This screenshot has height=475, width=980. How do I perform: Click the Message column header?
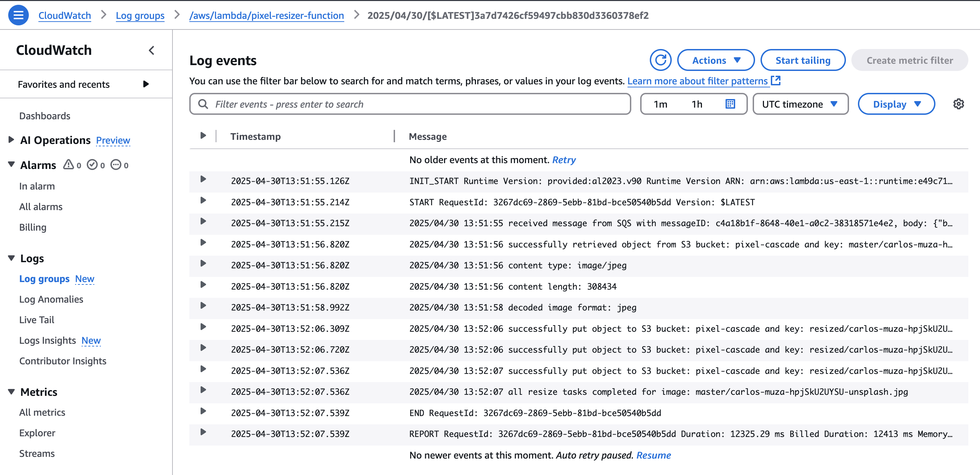[428, 136]
